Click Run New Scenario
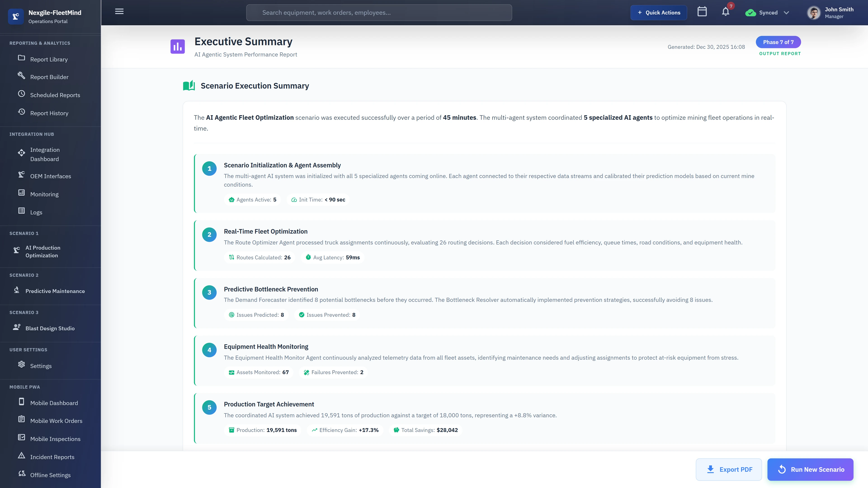The height and width of the screenshot is (488, 868). pos(810,469)
